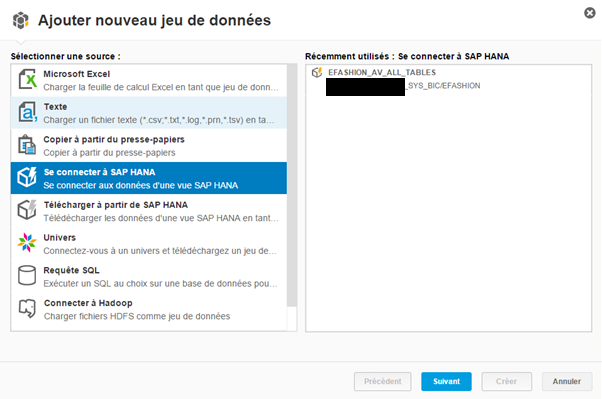Click the Requête SQL database cylinder icon
Viewport: 602px width, 399px height.
click(27, 275)
